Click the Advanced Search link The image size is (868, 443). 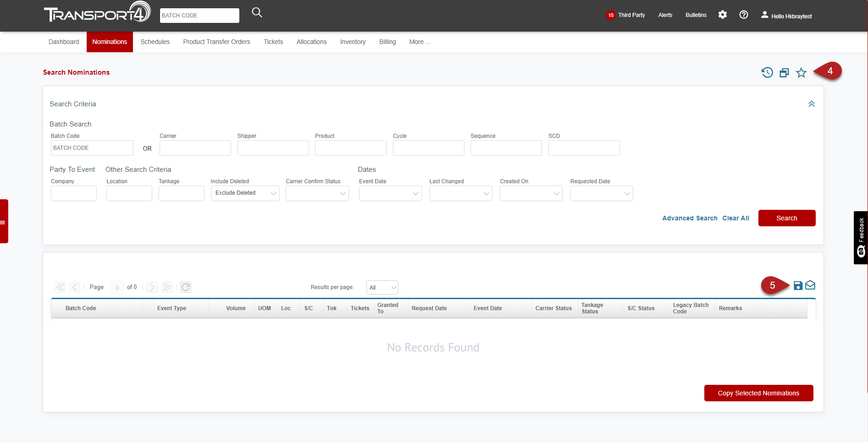(x=690, y=218)
